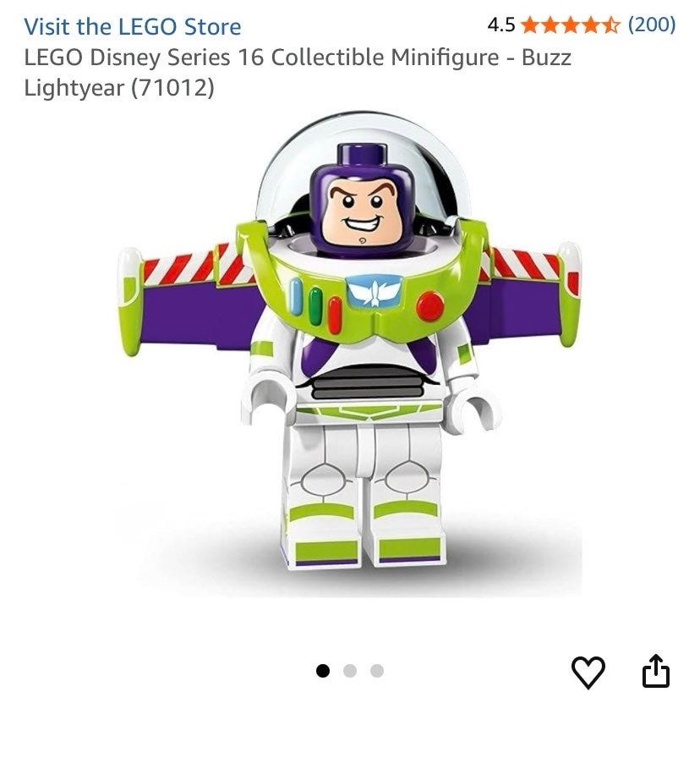Click the second orange rating star
Screen dimensions: 700x758
(x=550, y=25)
